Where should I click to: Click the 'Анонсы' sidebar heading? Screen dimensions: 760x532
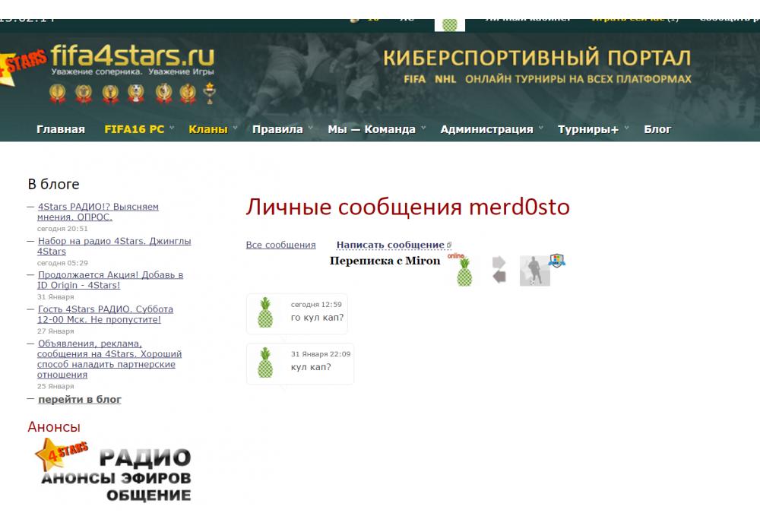(x=54, y=427)
